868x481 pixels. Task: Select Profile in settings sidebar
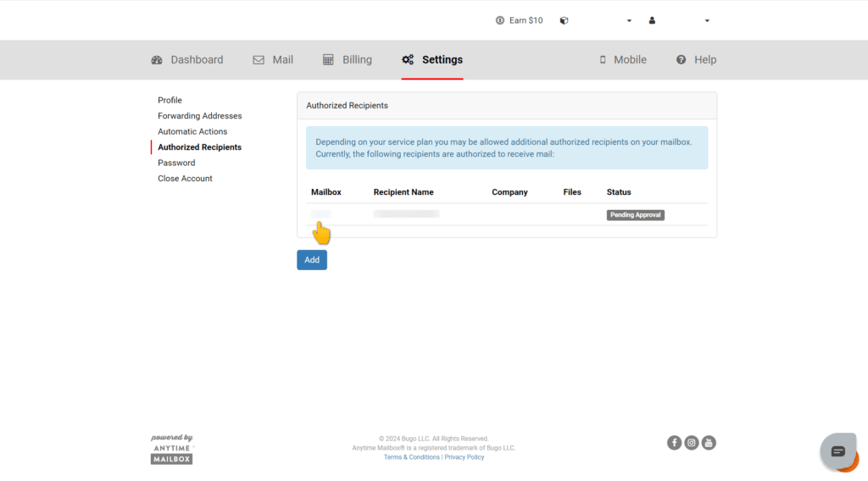(170, 100)
